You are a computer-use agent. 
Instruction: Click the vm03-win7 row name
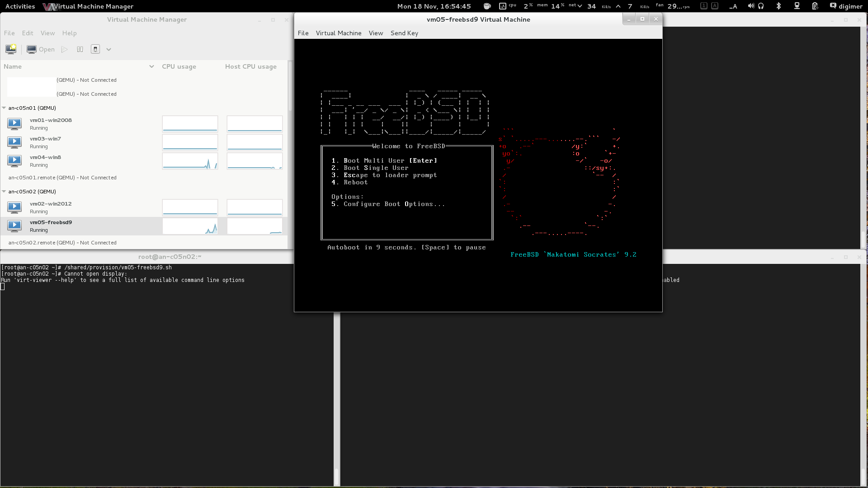pyautogui.click(x=45, y=139)
